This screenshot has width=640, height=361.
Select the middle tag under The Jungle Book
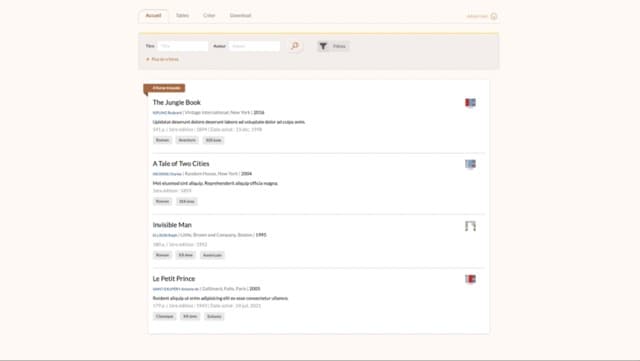point(187,140)
